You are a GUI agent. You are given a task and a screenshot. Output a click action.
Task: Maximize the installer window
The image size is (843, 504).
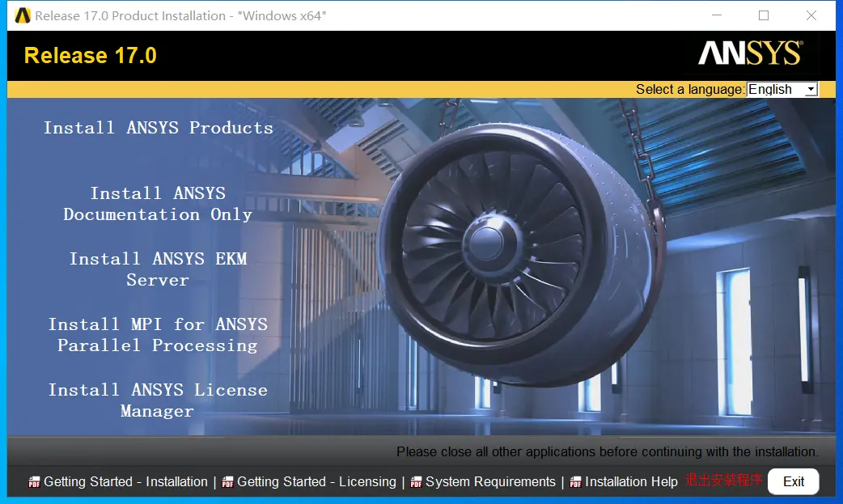point(764,15)
